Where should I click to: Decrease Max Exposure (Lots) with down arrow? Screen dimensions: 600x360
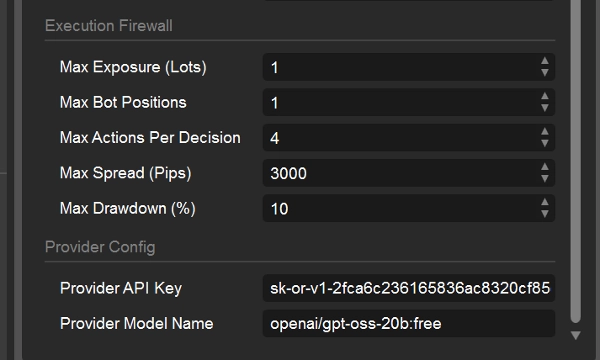[545, 72]
